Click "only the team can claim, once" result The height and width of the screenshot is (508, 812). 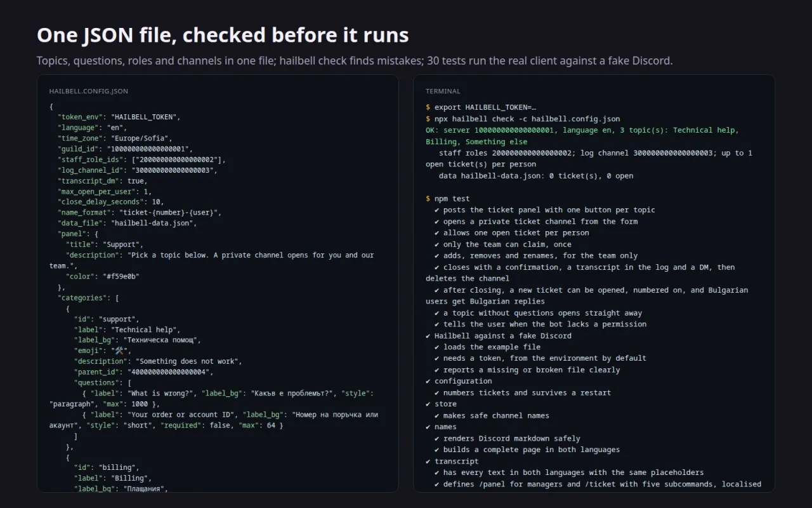click(503, 244)
